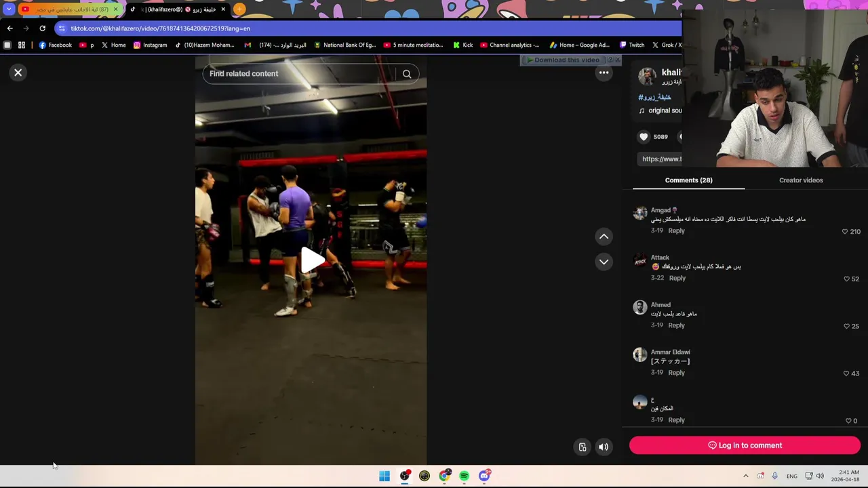Image resolution: width=868 pixels, height=488 pixels.
Task: Open khalifazero's profile avatar
Action: tap(647, 76)
